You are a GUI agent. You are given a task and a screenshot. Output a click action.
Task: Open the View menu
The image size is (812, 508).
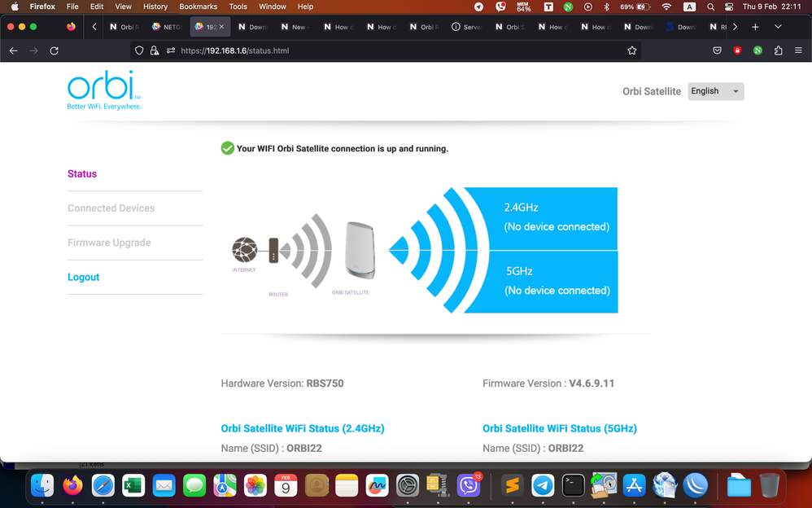[x=123, y=7]
